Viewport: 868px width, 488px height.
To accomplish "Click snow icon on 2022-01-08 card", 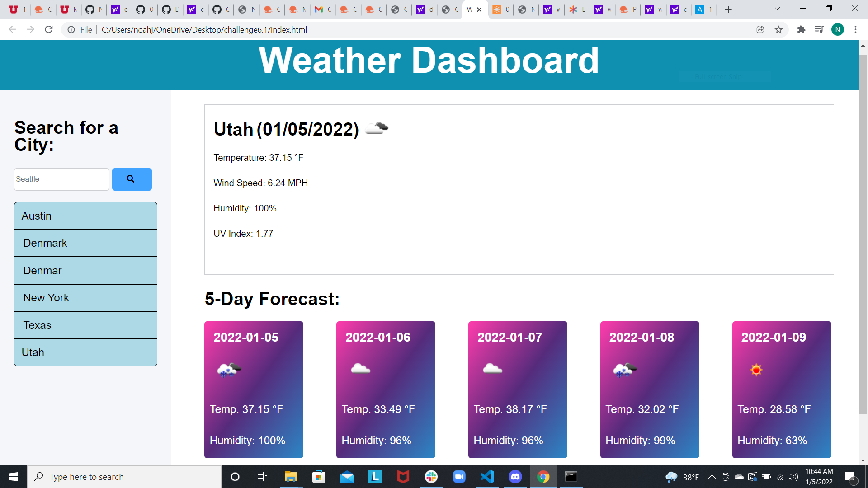I will point(625,370).
